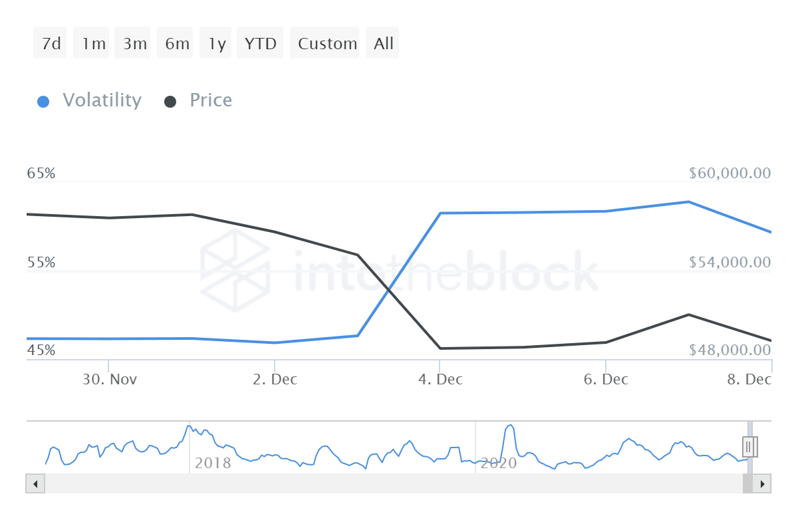Viewport: 798px width, 532px height.
Task: Click the blue Volatility legend dot
Action: point(43,100)
